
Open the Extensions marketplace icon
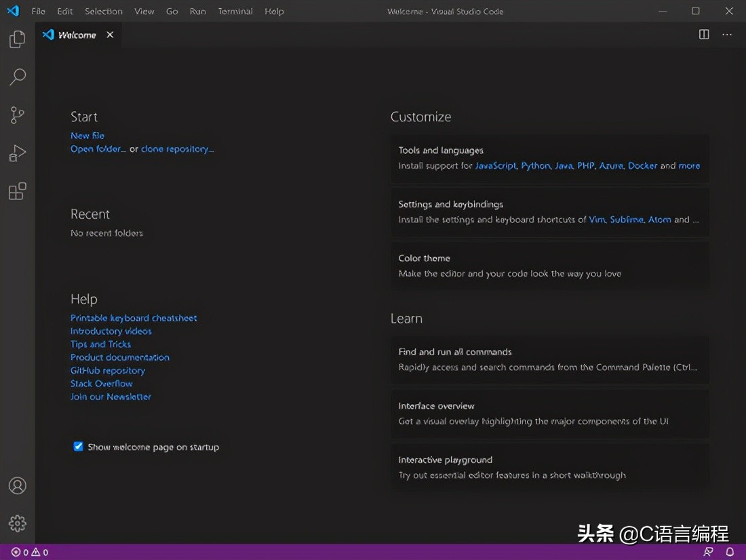point(17,191)
